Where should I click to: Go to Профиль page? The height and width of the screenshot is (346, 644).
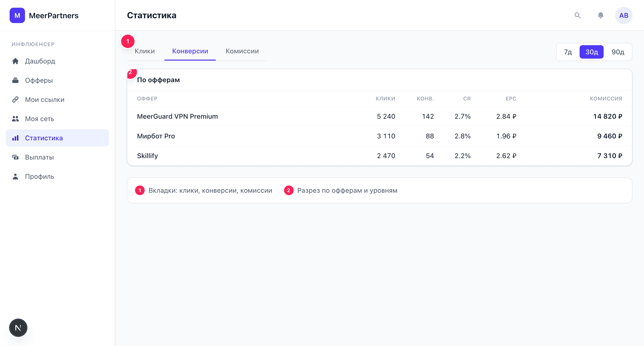click(57, 177)
